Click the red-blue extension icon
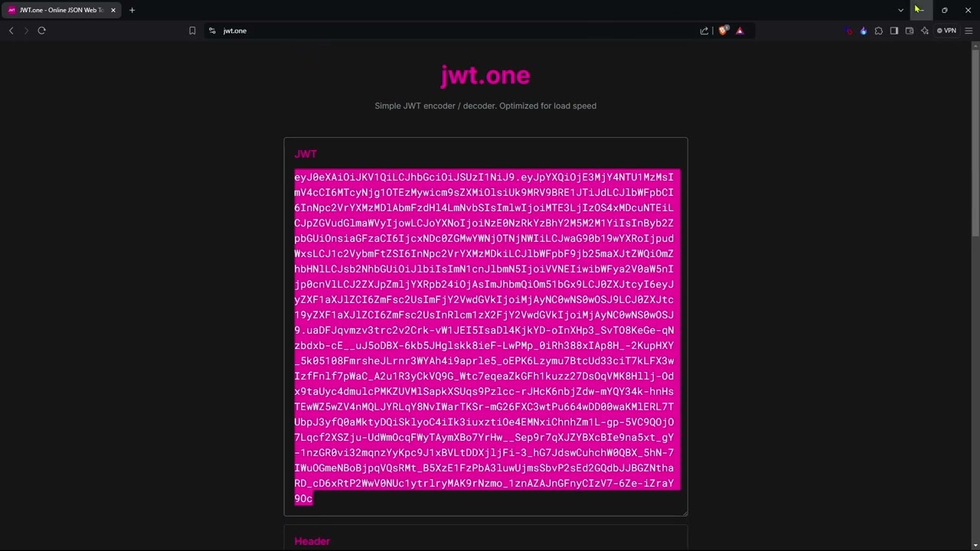Viewport: 980px width, 551px height. tap(848, 31)
